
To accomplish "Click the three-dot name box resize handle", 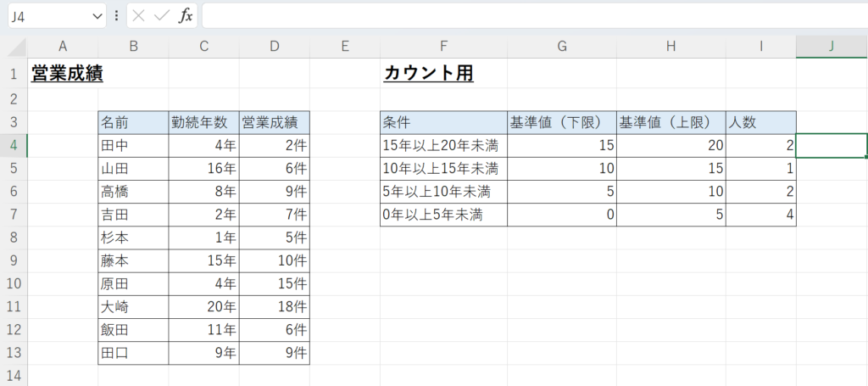I will click(116, 16).
